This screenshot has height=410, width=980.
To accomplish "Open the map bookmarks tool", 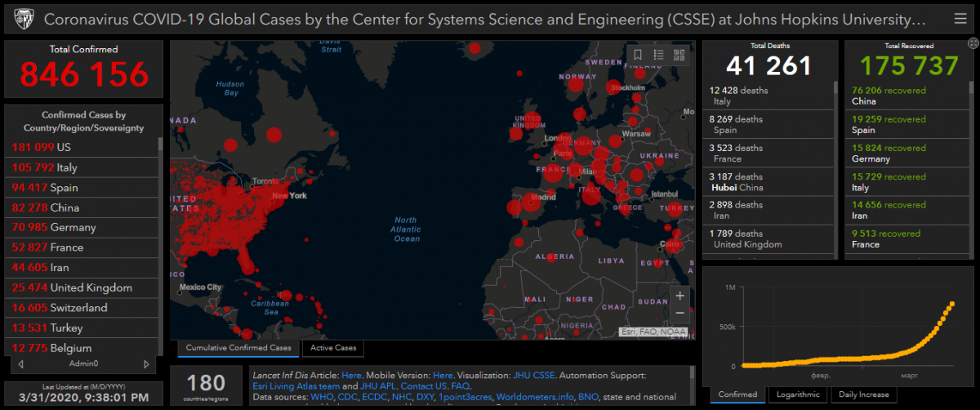I will (x=639, y=56).
